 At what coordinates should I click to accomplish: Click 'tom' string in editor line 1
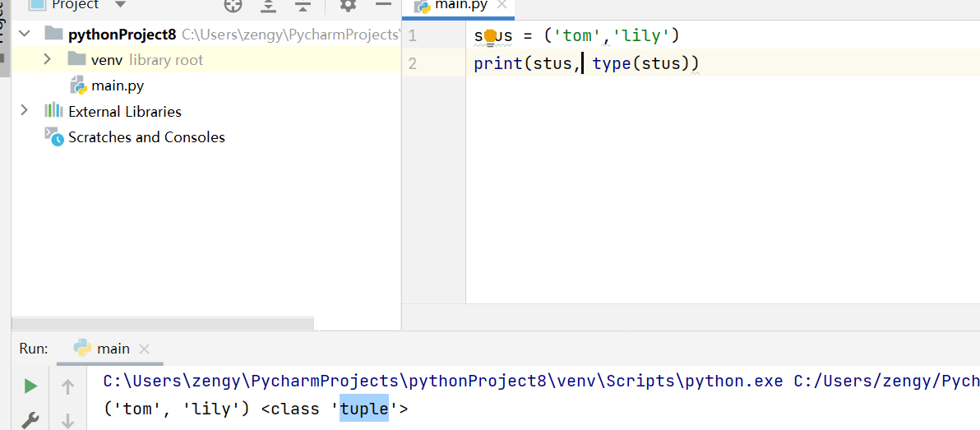[578, 36]
